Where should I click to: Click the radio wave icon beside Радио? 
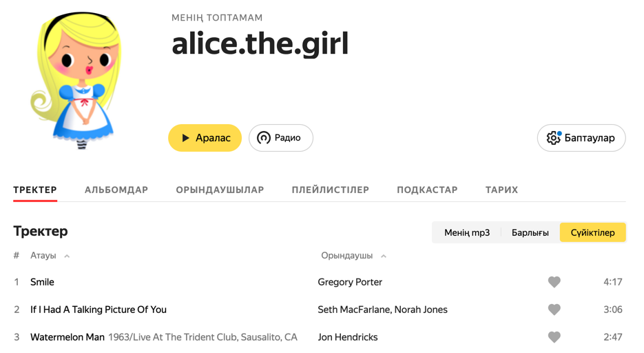[264, 138]
